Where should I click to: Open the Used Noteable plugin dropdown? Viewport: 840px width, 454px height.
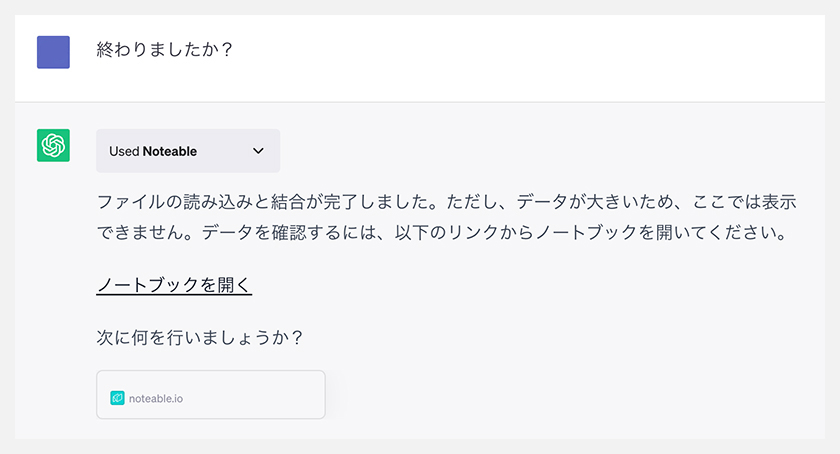tap(188, 151)
